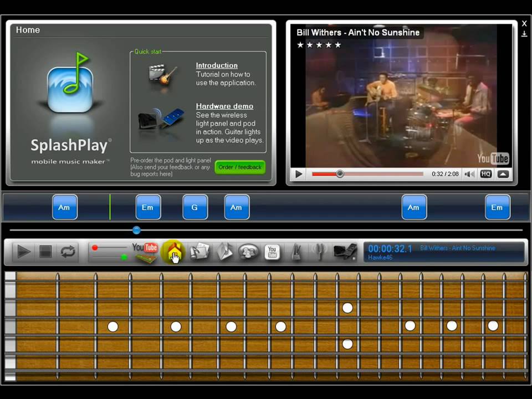Viewport: 532px width, 399px height.
Task: Click the video title Bill Withers - Ain't No Sunshine
Action: pos(358,33)
